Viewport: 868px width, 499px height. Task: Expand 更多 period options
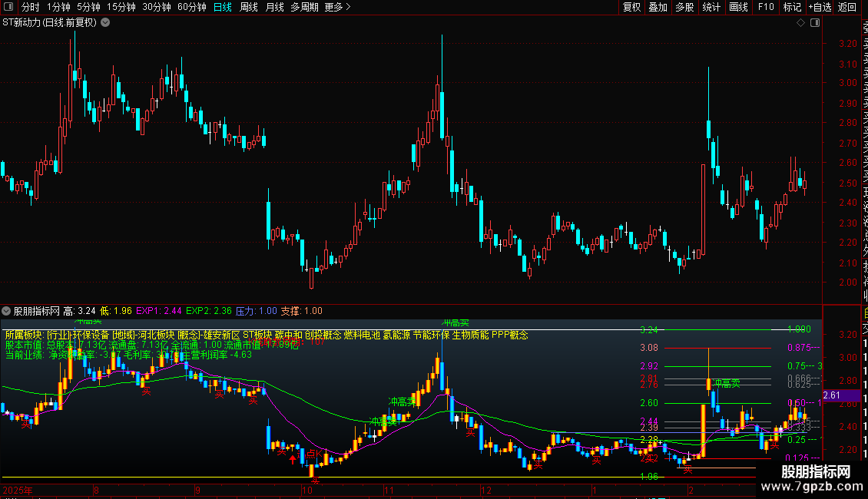point(338,7)
